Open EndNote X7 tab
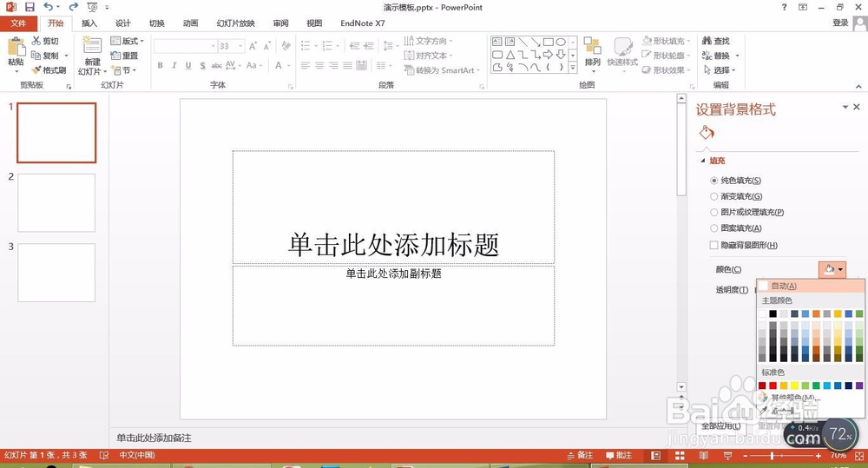868x468 pixels. click(363, 23)
